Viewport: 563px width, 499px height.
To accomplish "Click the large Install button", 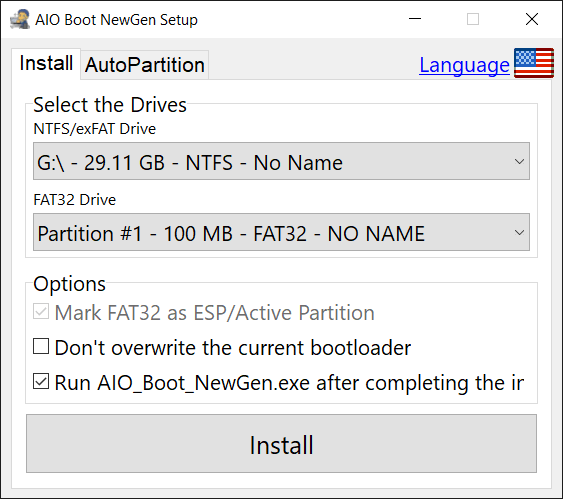I will (x=281, y=444).
